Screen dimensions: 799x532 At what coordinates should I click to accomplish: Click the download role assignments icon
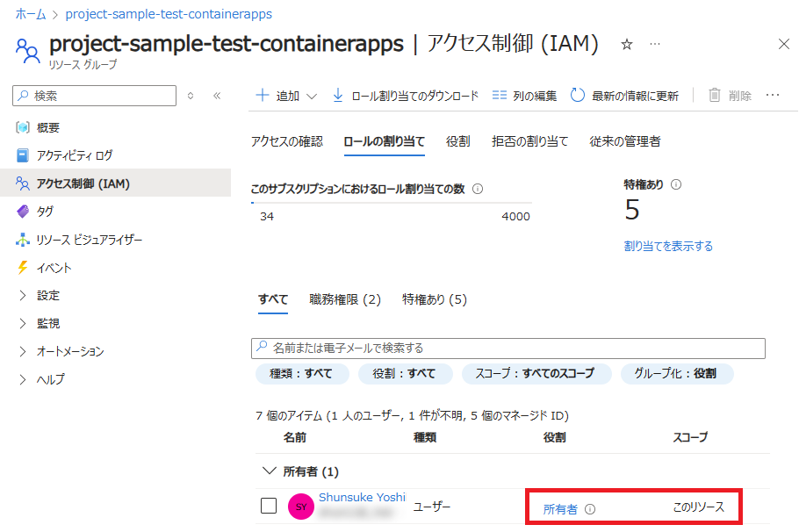click(338, 96)
